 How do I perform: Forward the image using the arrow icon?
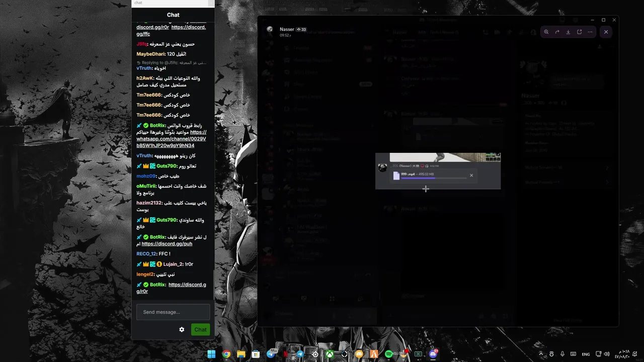point(557,32)
